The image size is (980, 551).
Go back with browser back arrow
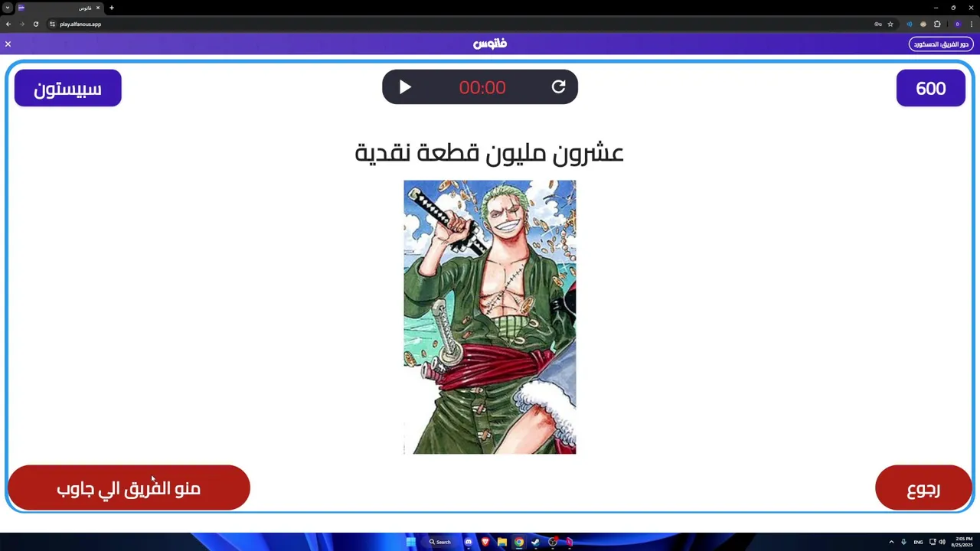coord(8,24)
